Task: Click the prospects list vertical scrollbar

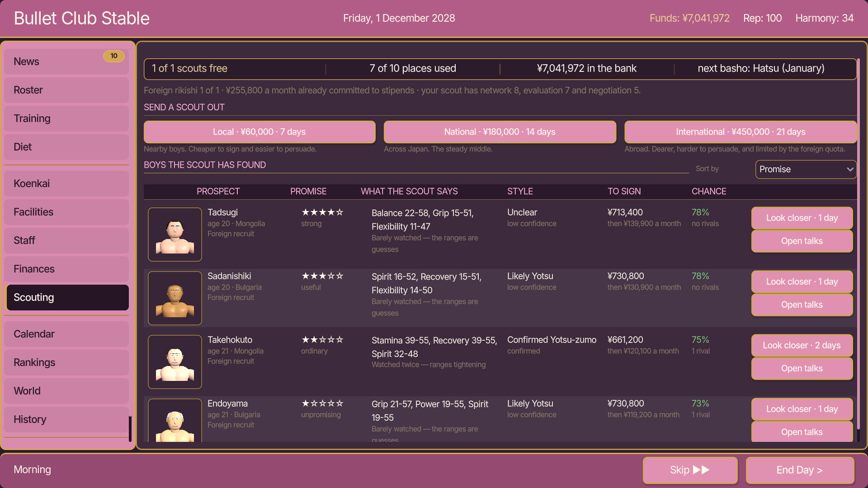Action: click(859, 244)
